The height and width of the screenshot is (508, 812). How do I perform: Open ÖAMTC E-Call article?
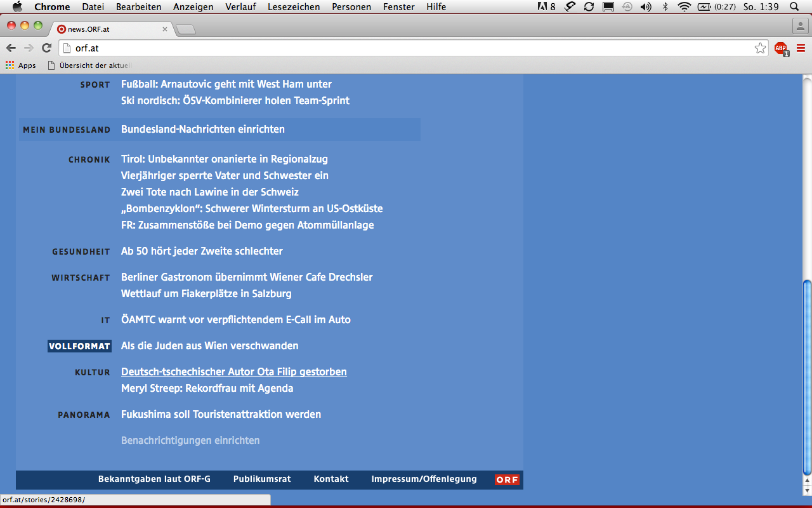pos(236,319)
